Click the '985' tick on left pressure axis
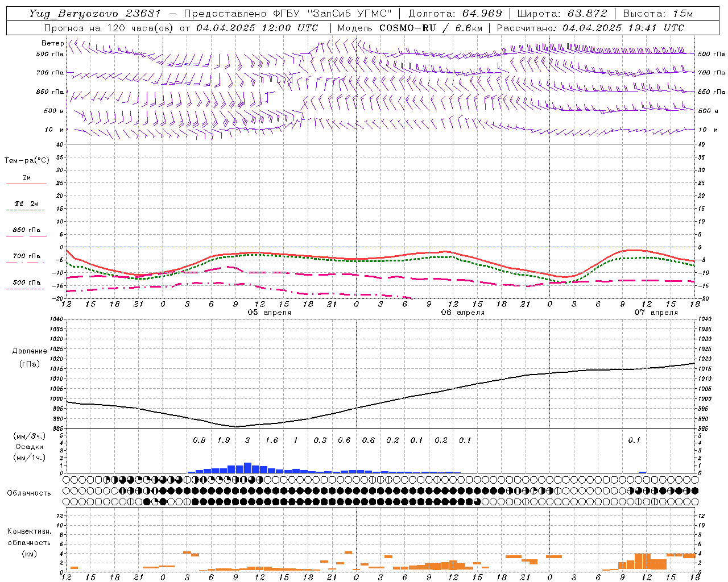The image size is (728, 582). pyautogui.click(x=58, y=429)
